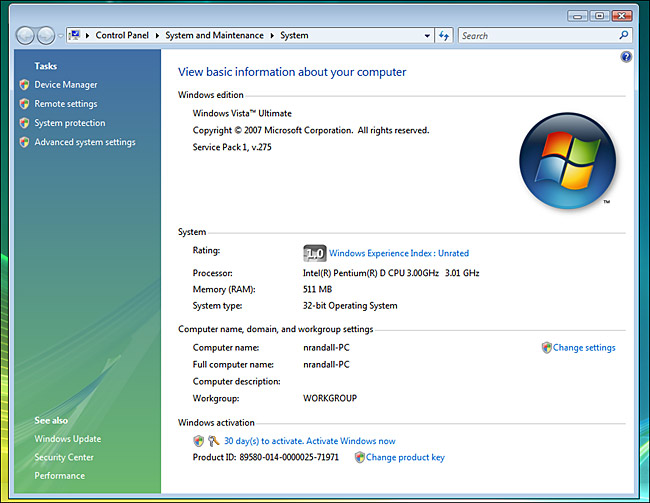Open the recent pages dropdown arrow

click(61, 36)
